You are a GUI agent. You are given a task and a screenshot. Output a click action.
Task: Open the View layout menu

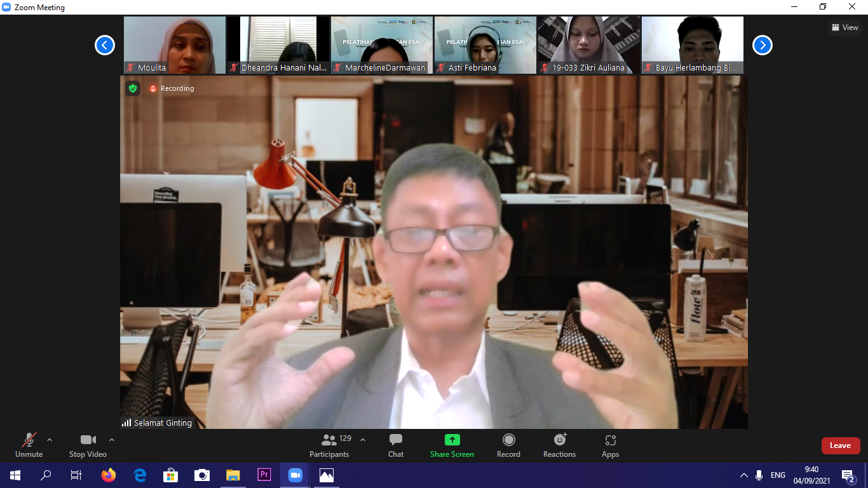tap(844, 27)
